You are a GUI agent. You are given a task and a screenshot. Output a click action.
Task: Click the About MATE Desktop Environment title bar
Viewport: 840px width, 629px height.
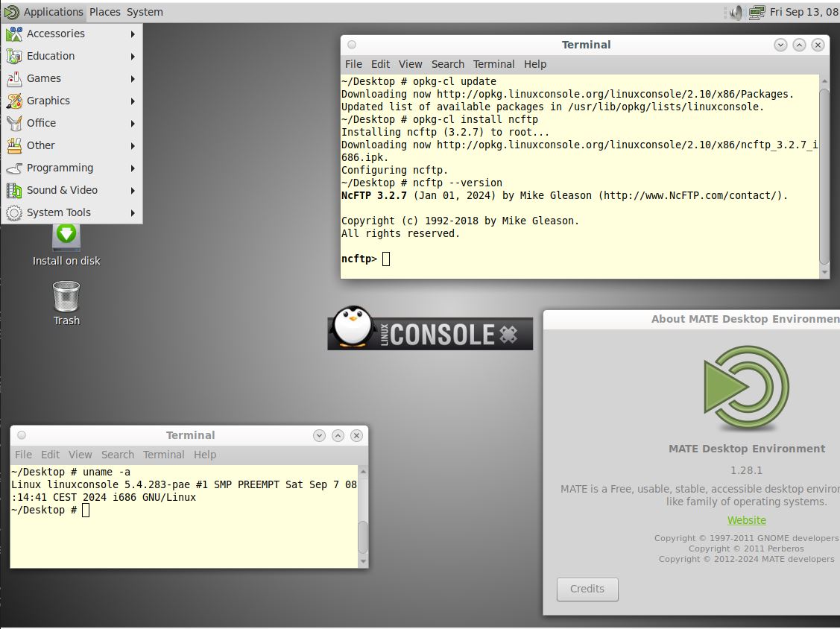coord(692,319)
